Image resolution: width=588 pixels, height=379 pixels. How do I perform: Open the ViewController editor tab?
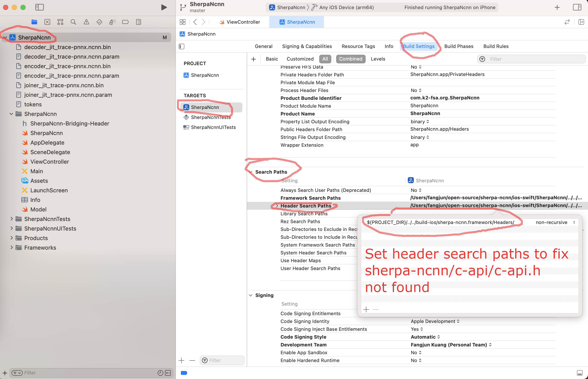pos(239,22)
